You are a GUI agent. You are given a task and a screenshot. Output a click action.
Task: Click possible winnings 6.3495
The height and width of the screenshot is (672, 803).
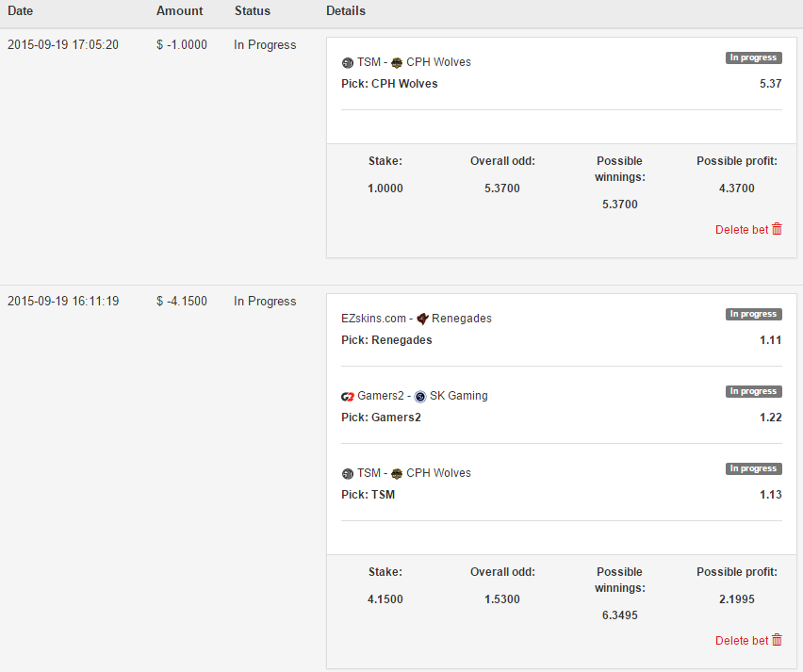coord(619,615)
